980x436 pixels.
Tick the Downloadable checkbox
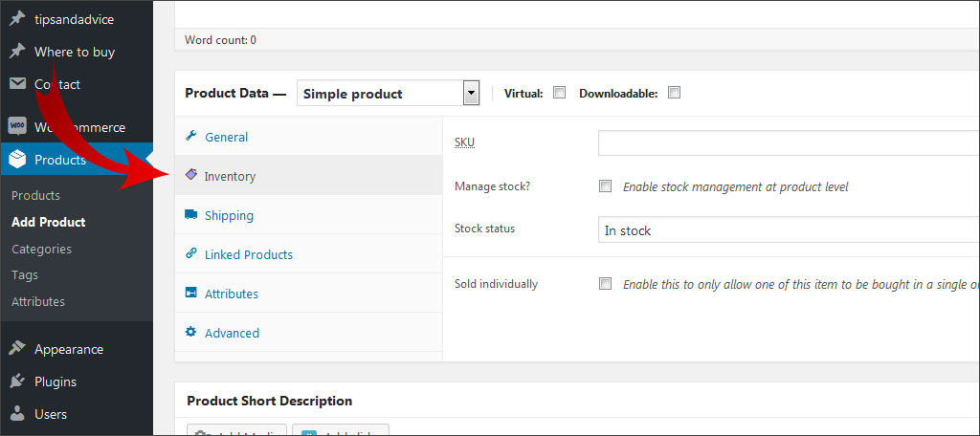click(x=674, y=93)
